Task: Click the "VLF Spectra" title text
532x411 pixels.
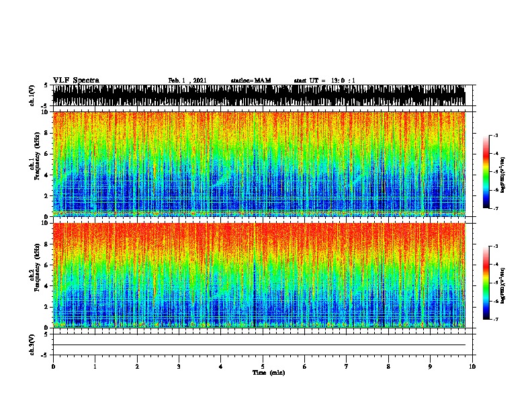Action: coord(76,81)
